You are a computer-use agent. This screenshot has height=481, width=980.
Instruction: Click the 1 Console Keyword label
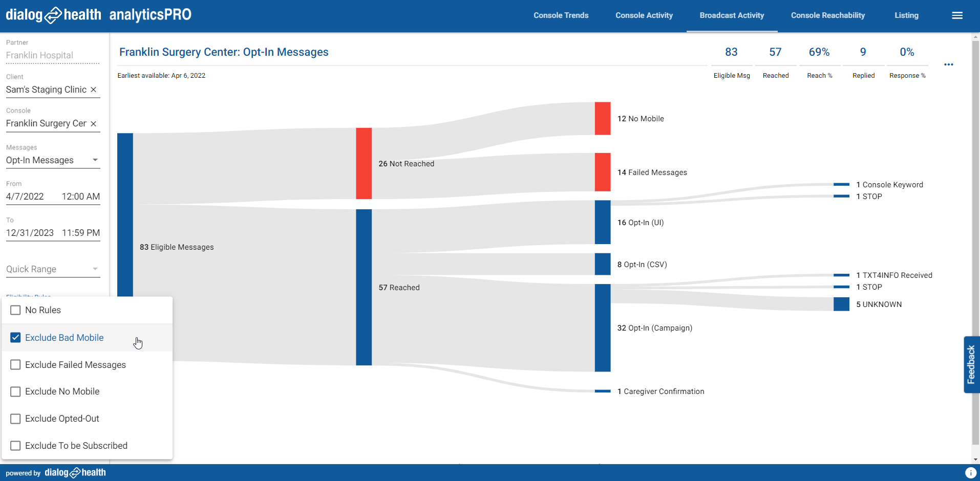(x=889, y=185)
